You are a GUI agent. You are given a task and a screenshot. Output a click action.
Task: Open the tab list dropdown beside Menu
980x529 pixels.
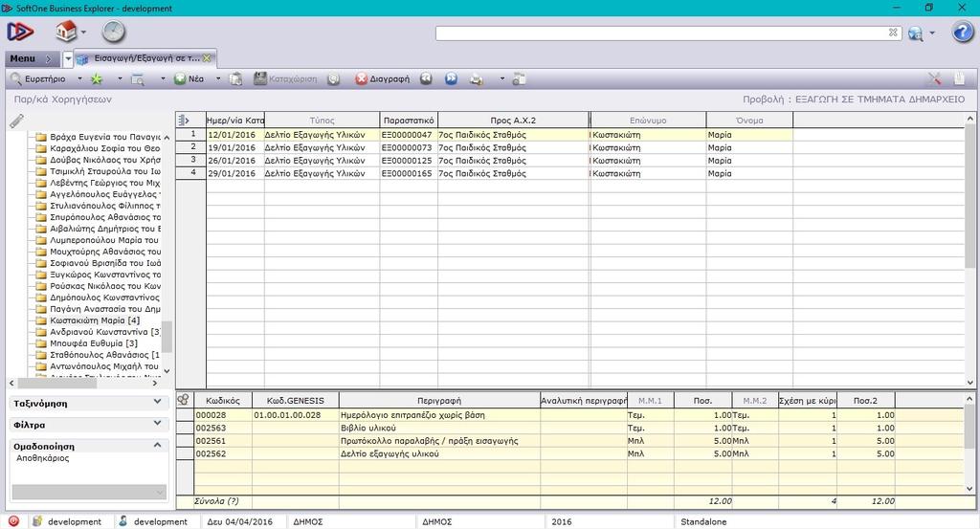pos(68,58)
